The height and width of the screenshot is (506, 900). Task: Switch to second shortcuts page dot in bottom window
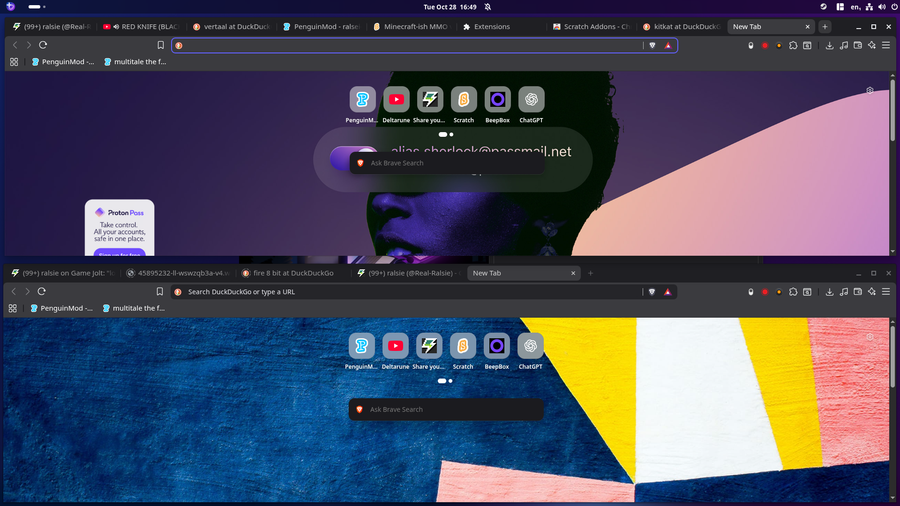point(451,381)
